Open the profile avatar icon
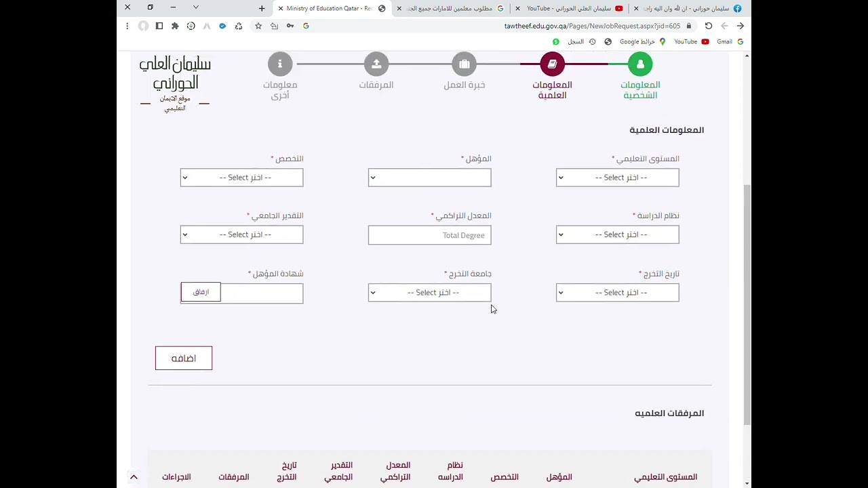The width and height of the screenshot is (868, 488). click(x=143, y=26)
